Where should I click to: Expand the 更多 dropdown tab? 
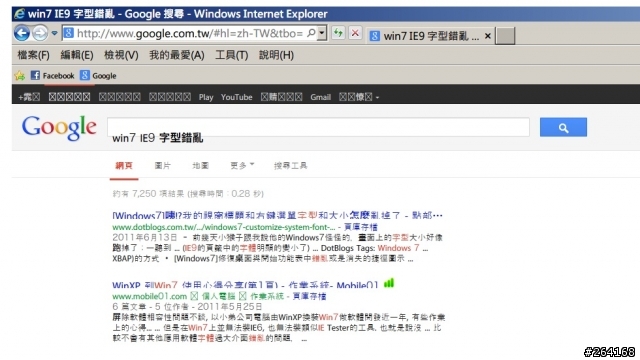242,166
